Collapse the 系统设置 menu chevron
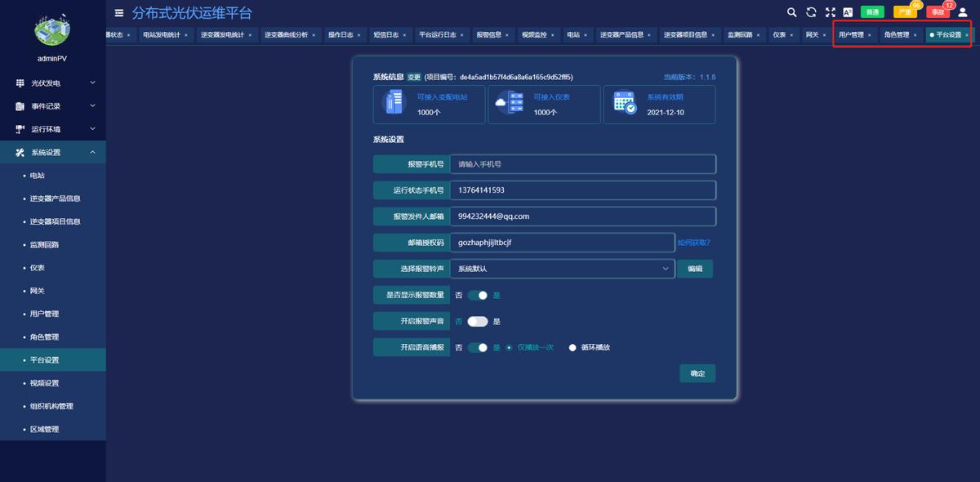Image resolution: width=980 pixels, height=482 pixels. coord(92,153)
